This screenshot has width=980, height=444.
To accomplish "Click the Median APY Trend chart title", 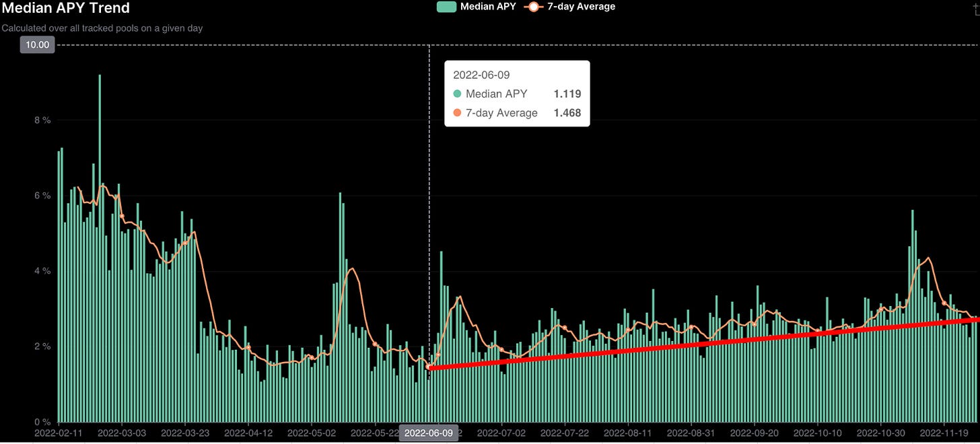I will click(65, 9).
